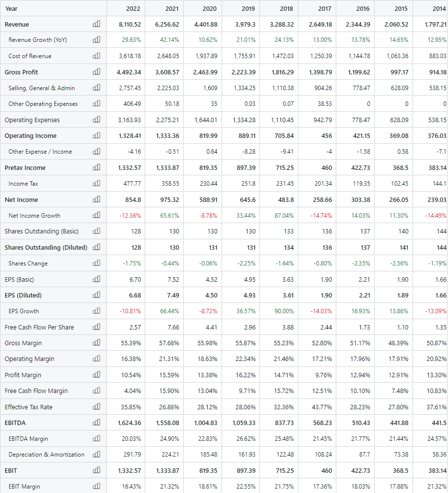This screenshot has width=448, height=493.
Task: Open chart icon for Revenue Growth (YoY)
Action: [96, 39]
